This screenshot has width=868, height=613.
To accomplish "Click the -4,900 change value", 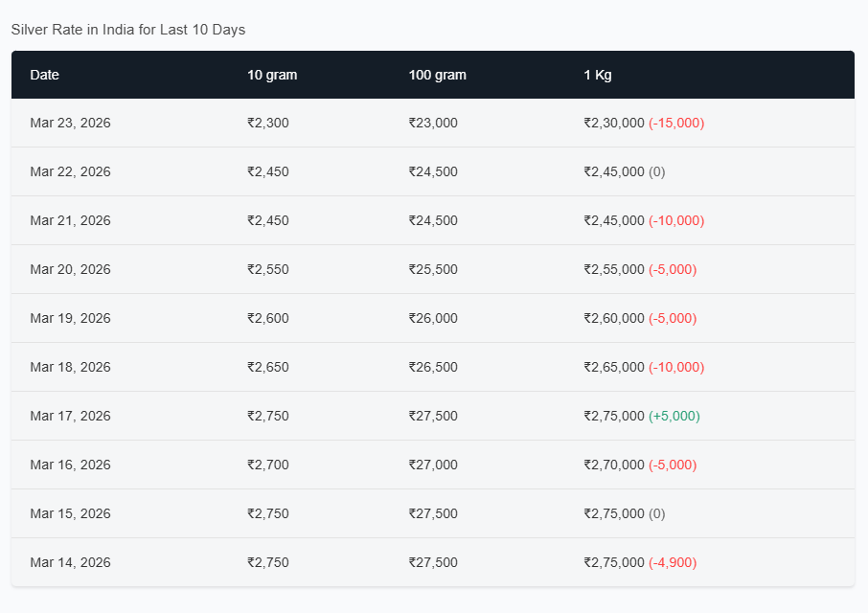I will coord(673,562).
